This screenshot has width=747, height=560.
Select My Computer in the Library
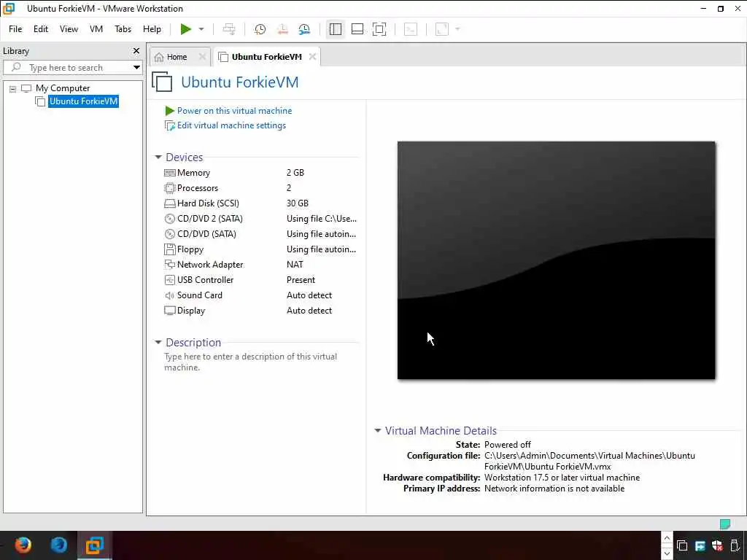tap(63, 88)
